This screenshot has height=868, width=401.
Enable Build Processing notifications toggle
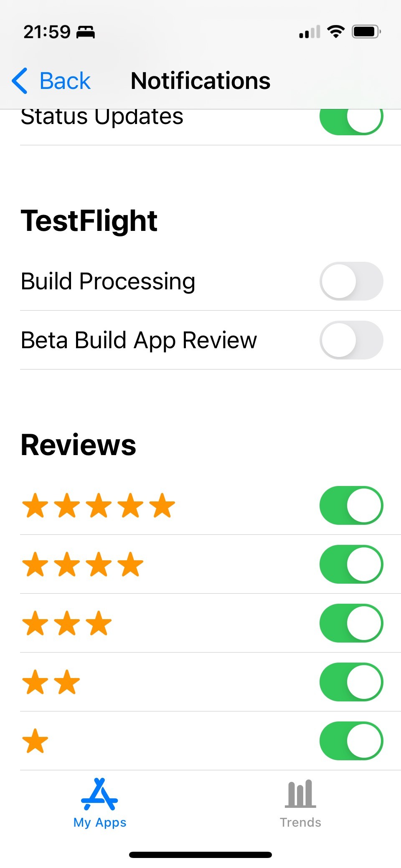[351, 281]
